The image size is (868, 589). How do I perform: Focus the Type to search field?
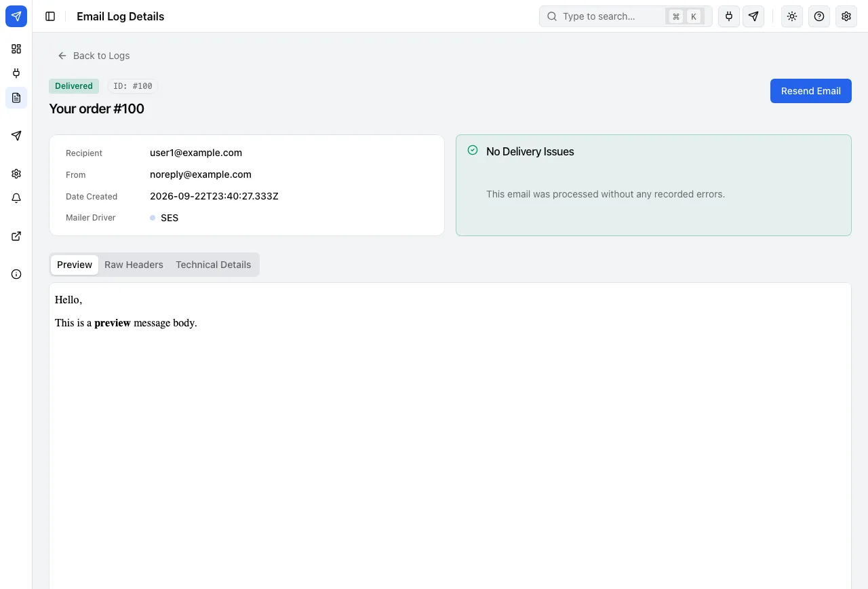(625, 16)
